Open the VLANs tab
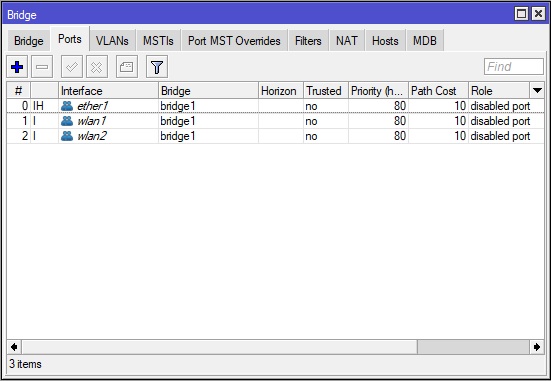The image size is (551, 381). tap(112, 41)
